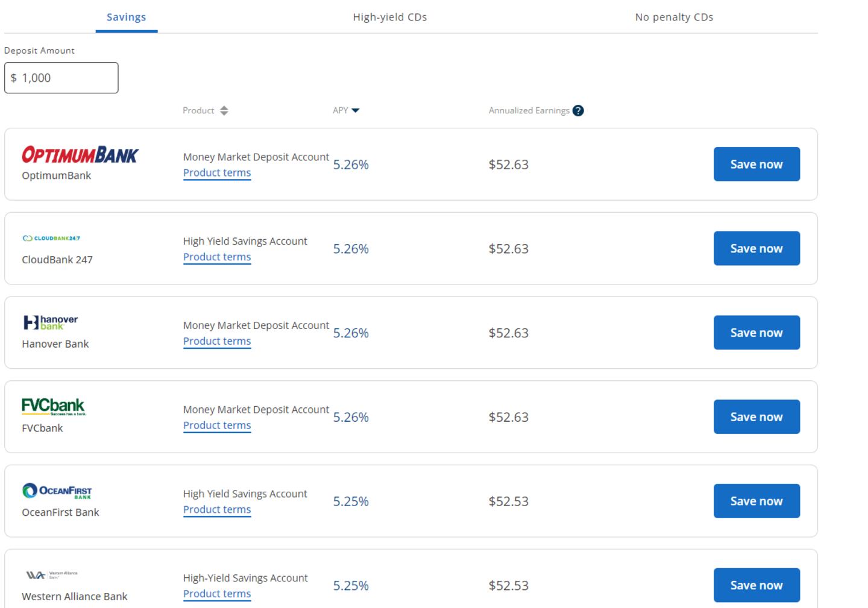Click the Western Alliance Bank logo
Image resolution: width=868 pixels, height=608 pixels.
[52, 575]
